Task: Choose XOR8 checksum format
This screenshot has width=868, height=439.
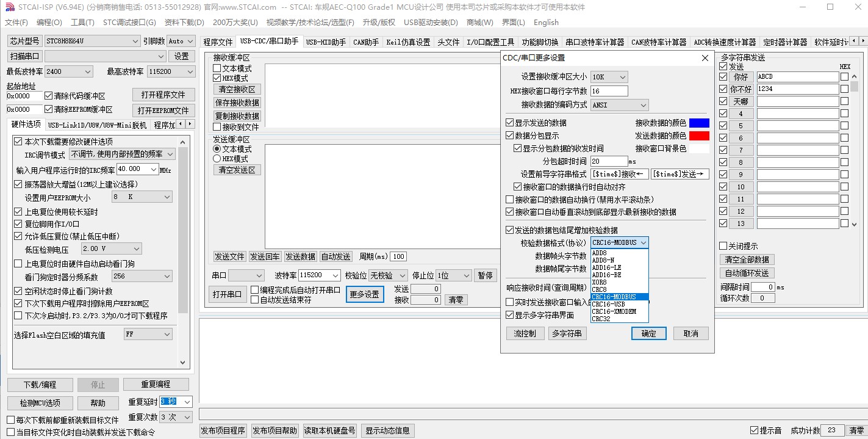Action: (620, 282)
